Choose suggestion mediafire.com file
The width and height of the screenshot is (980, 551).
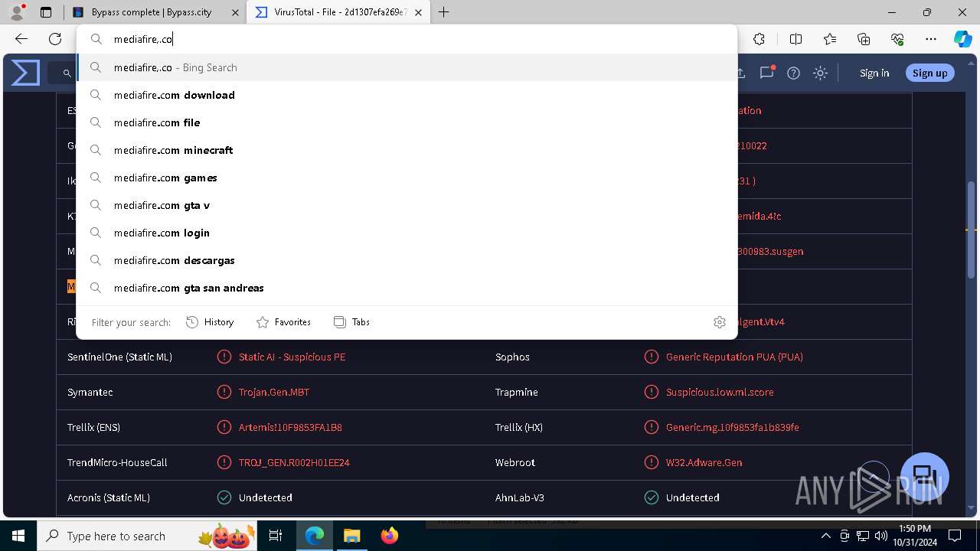pos(407,122)
